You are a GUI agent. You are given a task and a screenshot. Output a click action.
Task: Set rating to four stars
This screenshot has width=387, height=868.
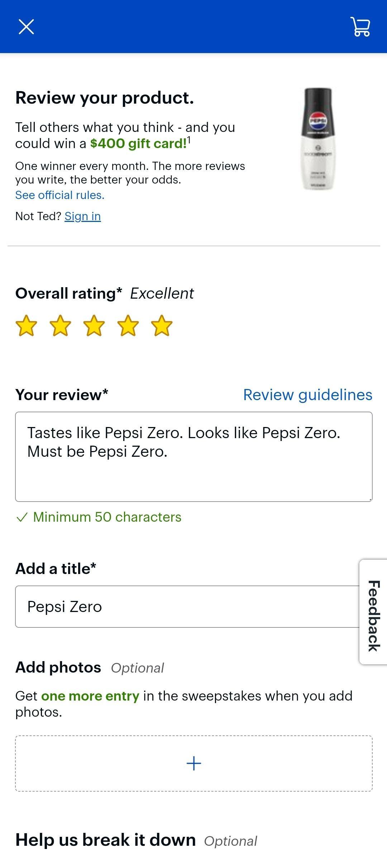[x=128, y=326]
